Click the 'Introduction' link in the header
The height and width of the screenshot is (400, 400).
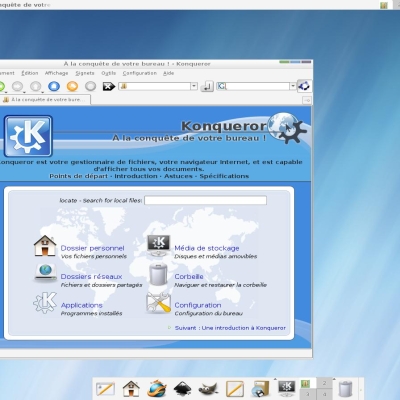[136, 176]
